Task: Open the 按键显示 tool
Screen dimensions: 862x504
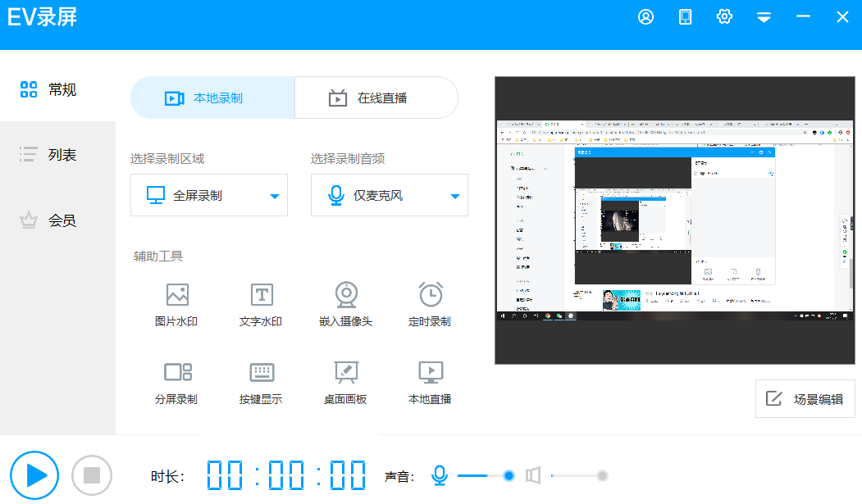Action: point(261,384)
